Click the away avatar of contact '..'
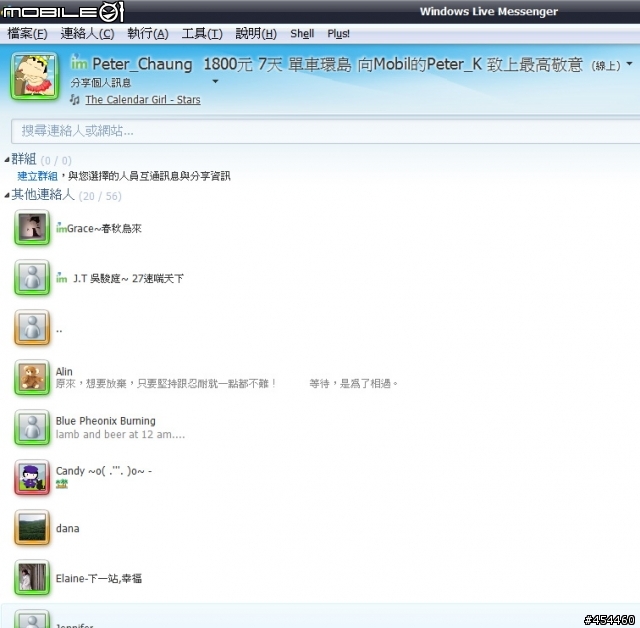This screenshot has width=640, height=628. [x=32, y=328]
